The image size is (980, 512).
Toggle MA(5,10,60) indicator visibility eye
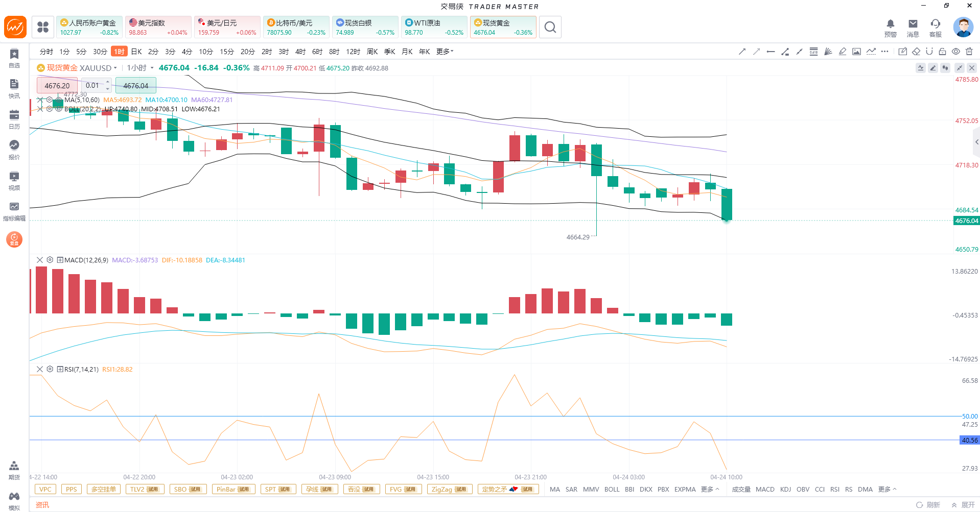click(59, 100)
